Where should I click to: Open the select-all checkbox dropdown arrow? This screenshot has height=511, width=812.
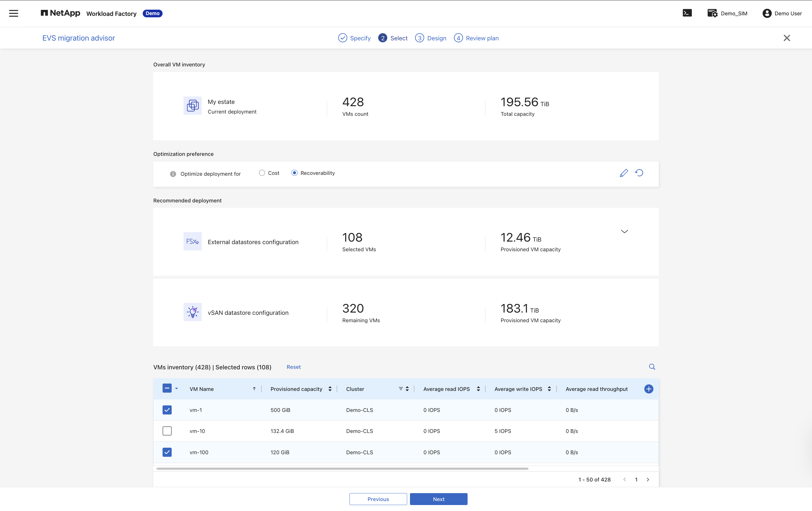coord(176,389)
